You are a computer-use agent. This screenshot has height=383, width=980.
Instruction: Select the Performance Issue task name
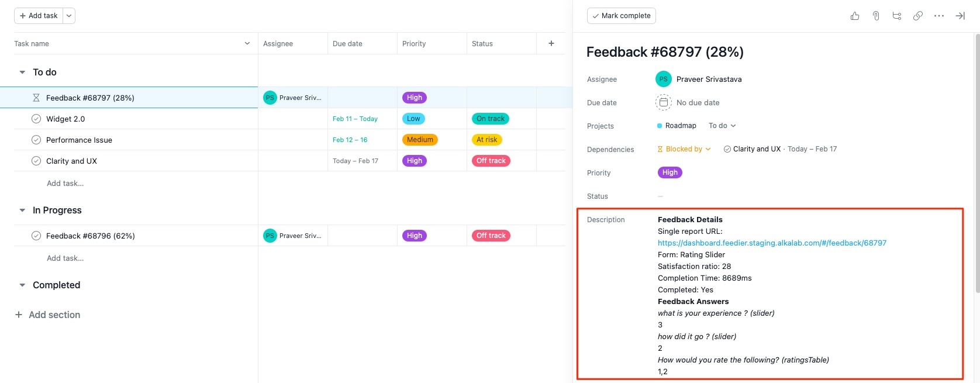[79, 140]
